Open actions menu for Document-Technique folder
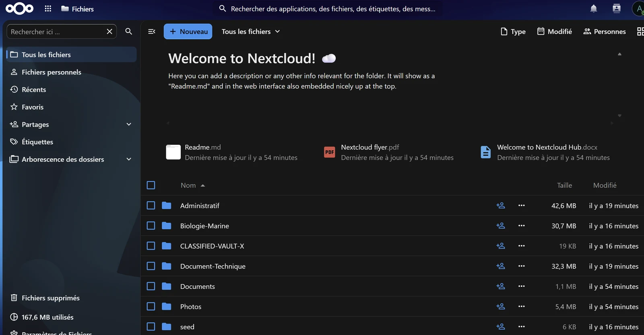 point(522,266)
